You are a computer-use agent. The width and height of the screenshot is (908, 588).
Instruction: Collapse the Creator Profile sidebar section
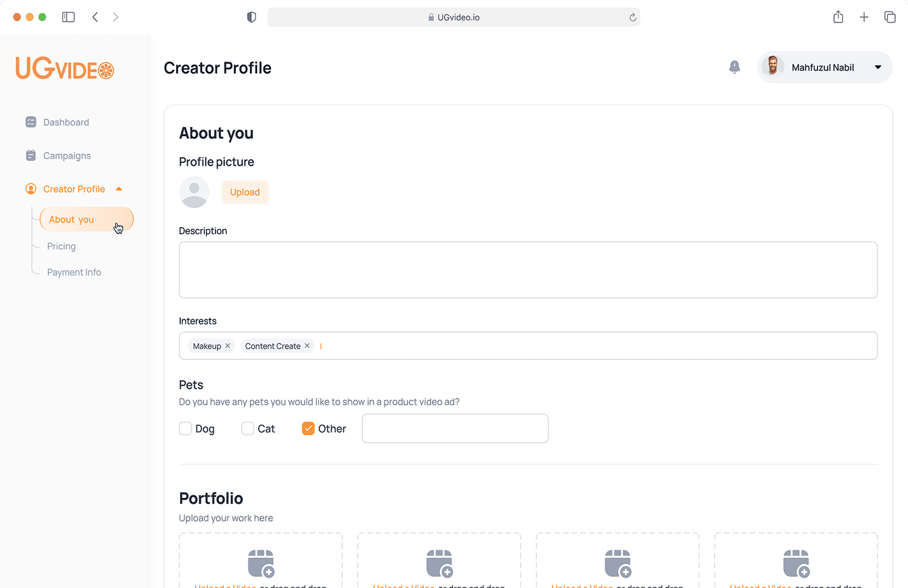[x=119, y=189]
